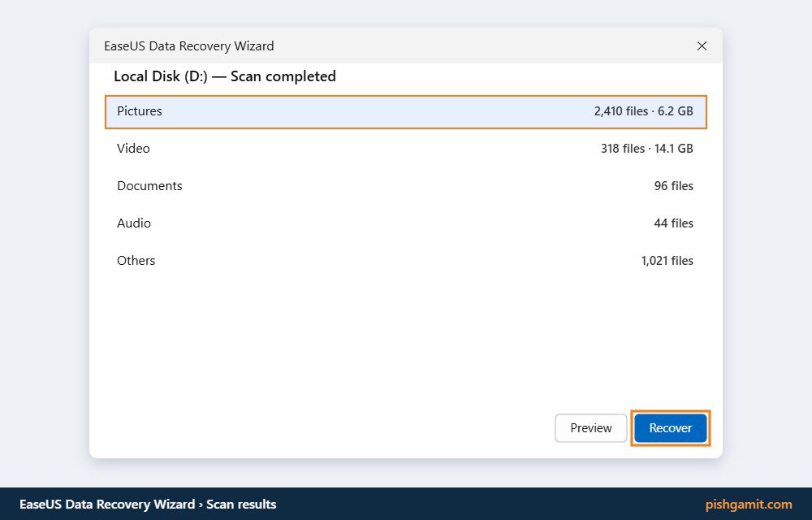Click the dialog title 'EaseUS Data Recovery Wizard'
The image size is (812, 520).
(189, 46)
